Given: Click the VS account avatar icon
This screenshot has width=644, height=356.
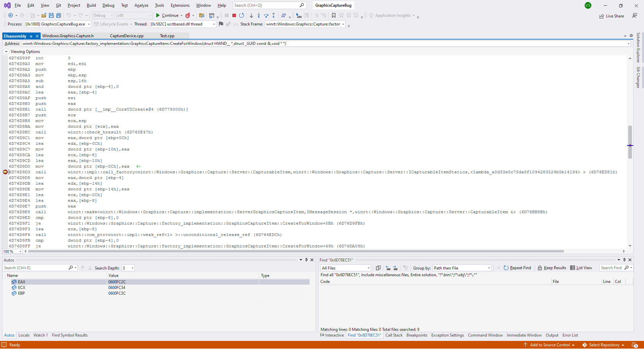Looking at the screenshot, I should 588,5.
